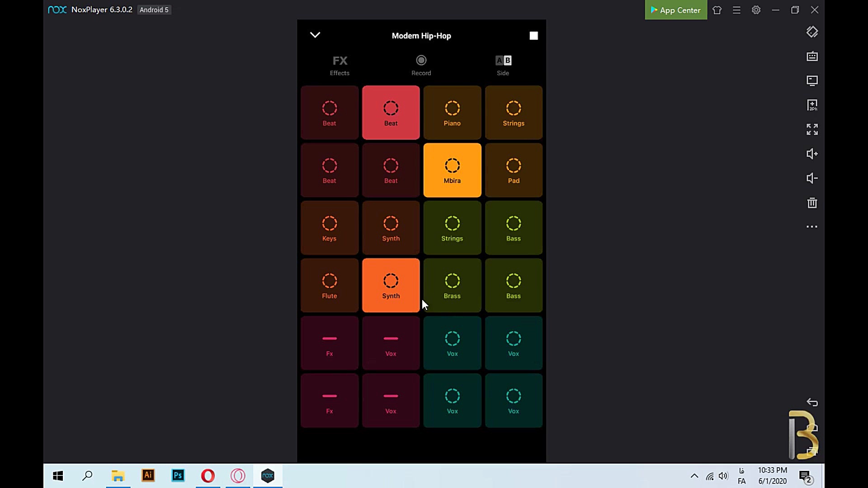The height and width of the screenshot is (488, 868).
Task: Toggle the active Mbira pad
Action: (x=452, y=170)
